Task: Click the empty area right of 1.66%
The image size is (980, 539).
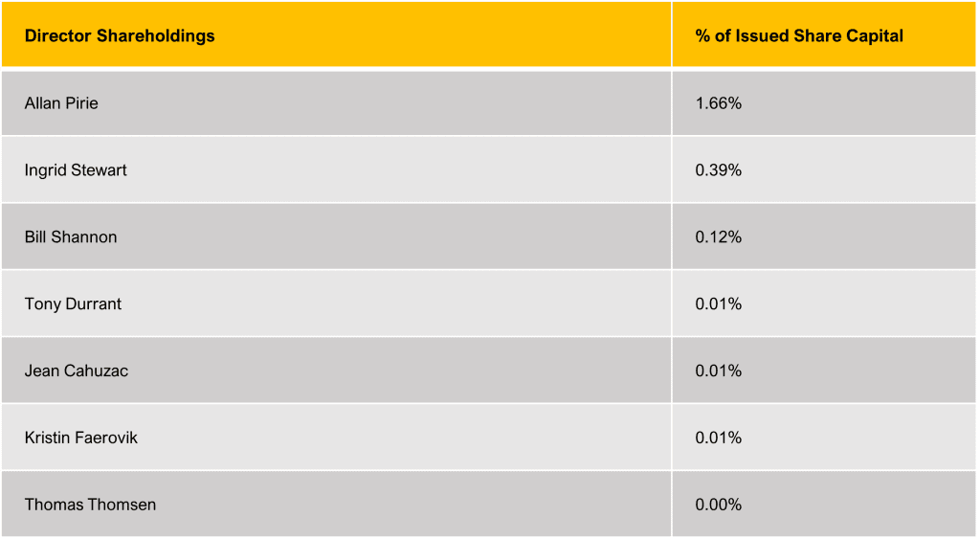Action: [861, 103]
